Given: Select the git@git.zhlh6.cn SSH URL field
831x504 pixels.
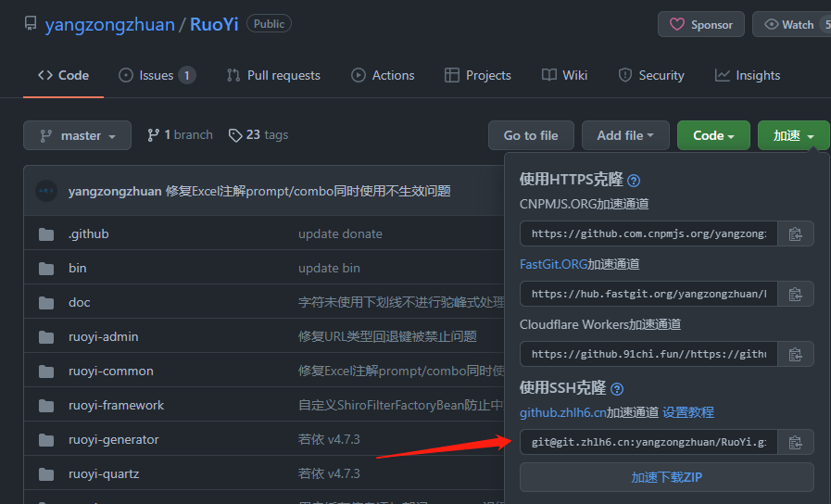Looking at the screenshot, I should click(648, 442).
